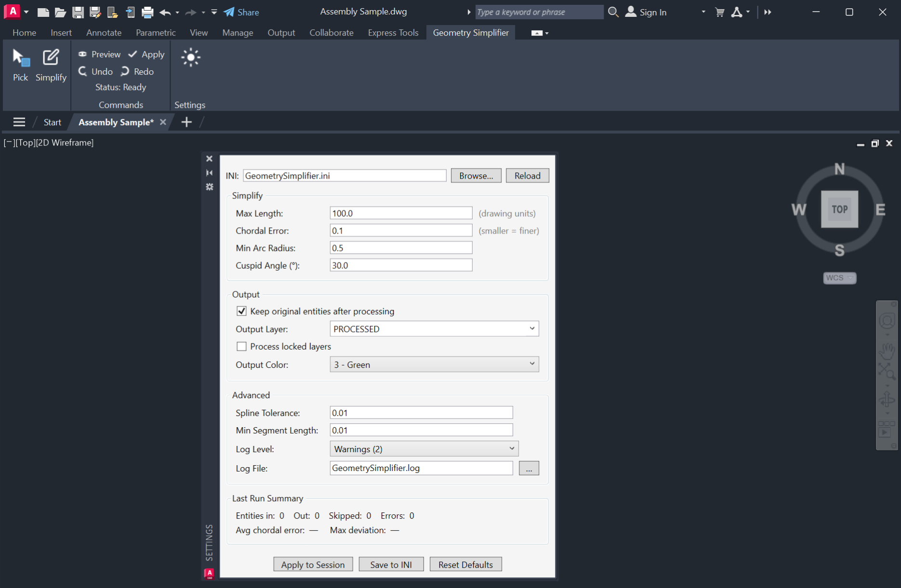Click the ribbon Redo command
This screenshot has width=901, height=588.
coord(137,71)
